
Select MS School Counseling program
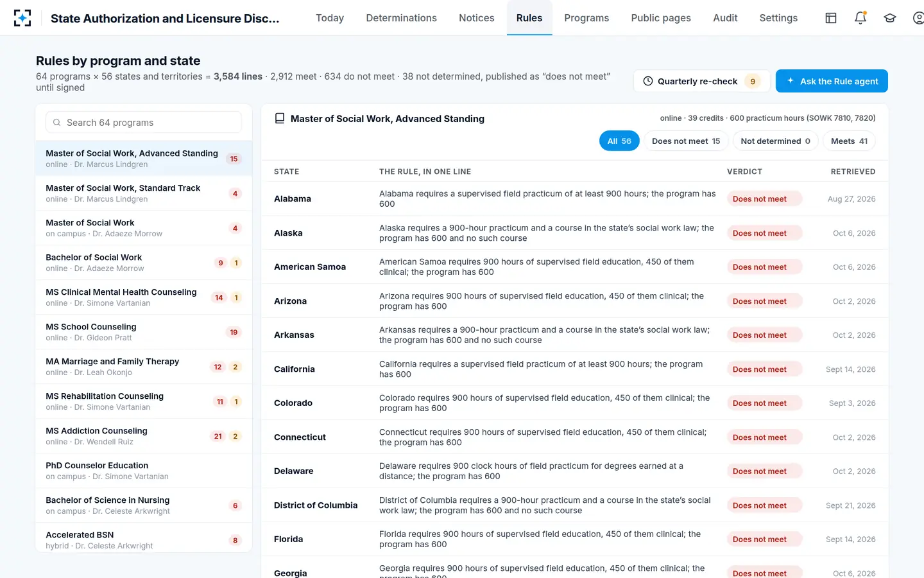point(144,332)
